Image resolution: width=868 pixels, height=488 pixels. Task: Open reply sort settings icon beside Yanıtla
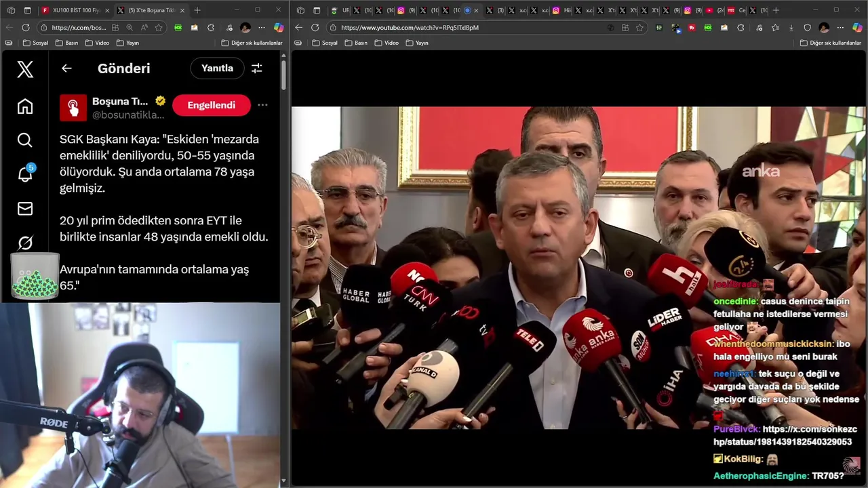point(257,68)
